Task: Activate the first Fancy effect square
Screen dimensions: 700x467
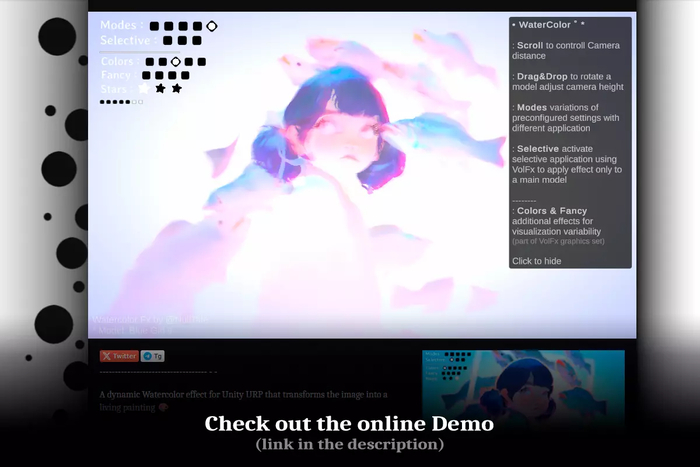Action: (146, 75)
